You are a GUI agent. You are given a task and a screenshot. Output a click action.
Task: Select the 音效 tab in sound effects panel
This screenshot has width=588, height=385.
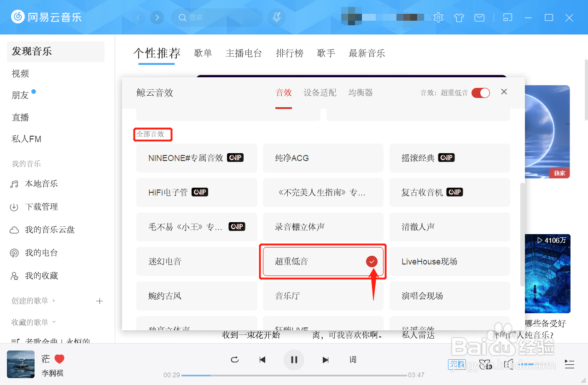pos(284,92)
